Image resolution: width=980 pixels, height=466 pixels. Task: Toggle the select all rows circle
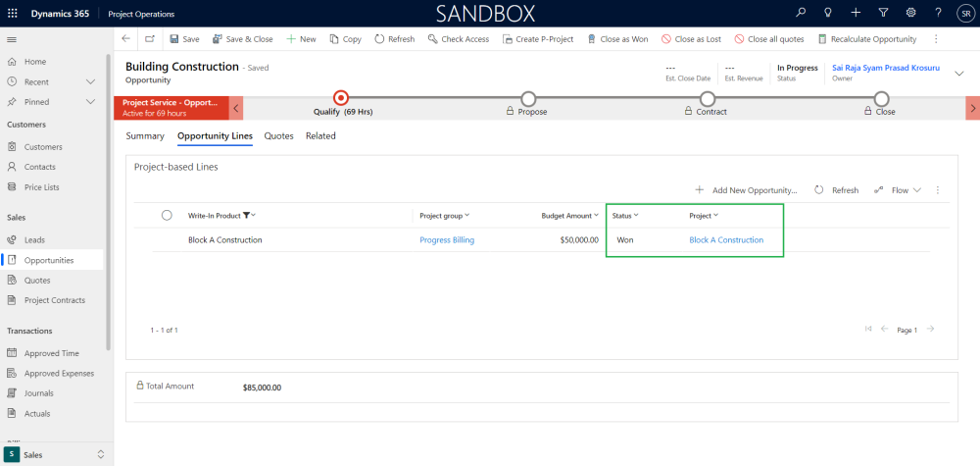point(167,215)
